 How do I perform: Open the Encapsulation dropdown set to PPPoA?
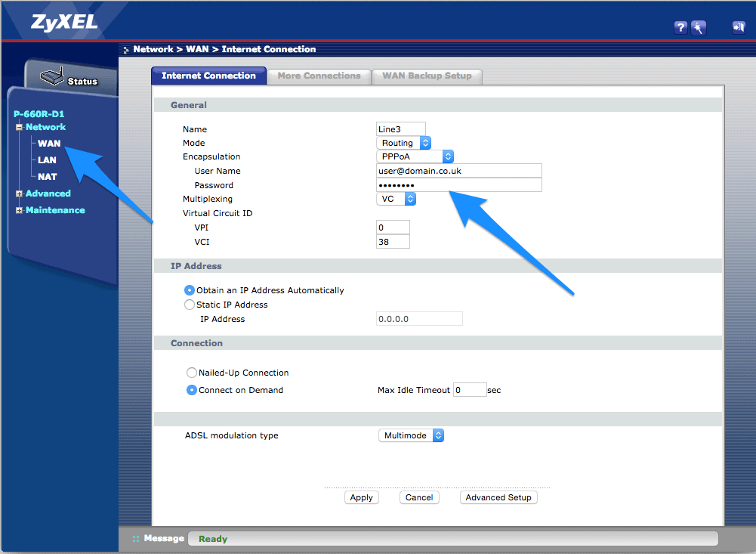[x=415, y=156]
